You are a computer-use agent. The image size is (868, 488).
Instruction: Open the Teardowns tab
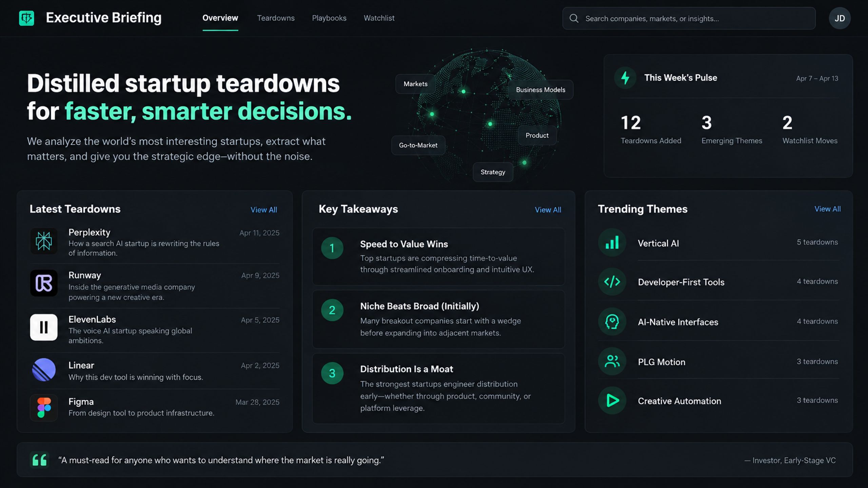(276, 18)
